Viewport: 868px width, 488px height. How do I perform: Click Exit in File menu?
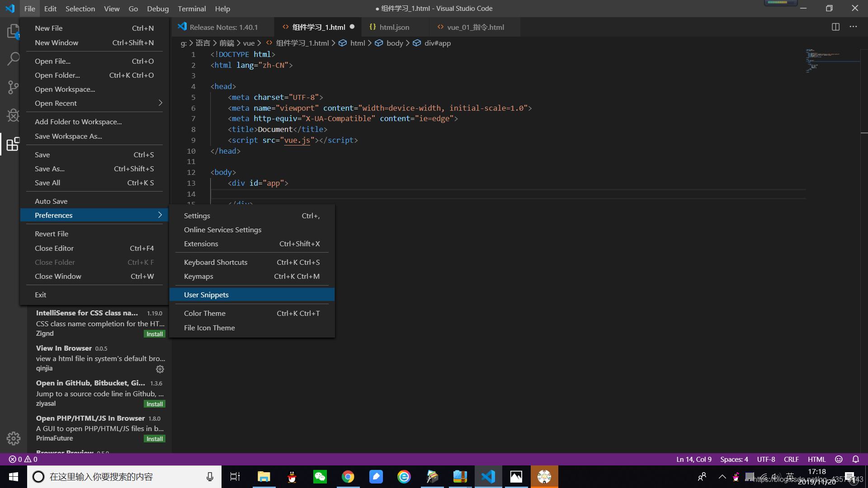(94, 295)
